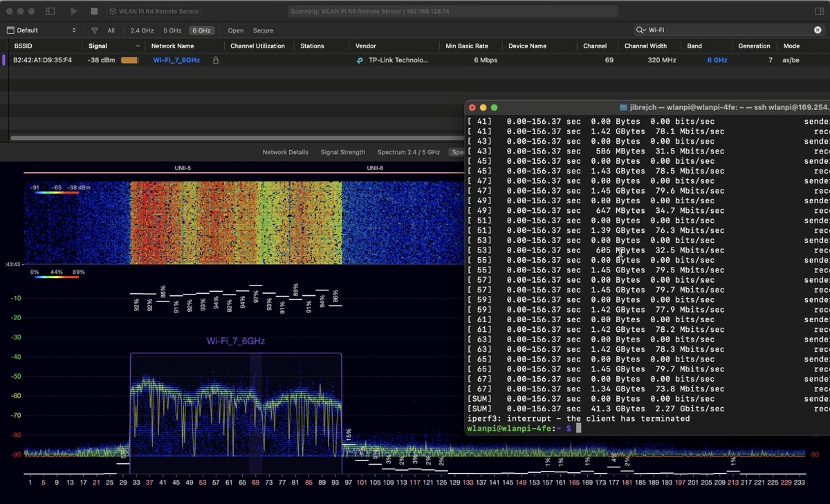Image resolution: width=830 pixels, height=504 pixels.
Task: Click the purple color marker of the network row
Action: (x=4, y=60)
